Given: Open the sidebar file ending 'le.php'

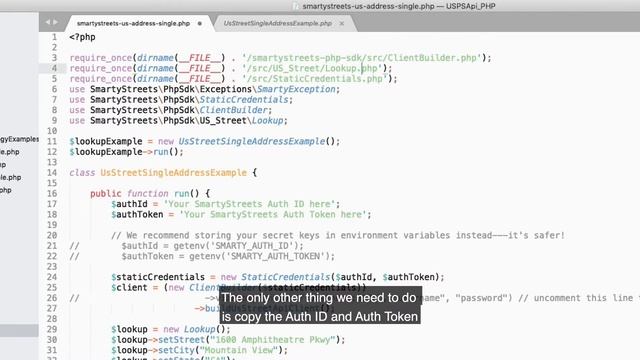Looking at the screenshot, I should pos(11,178).
